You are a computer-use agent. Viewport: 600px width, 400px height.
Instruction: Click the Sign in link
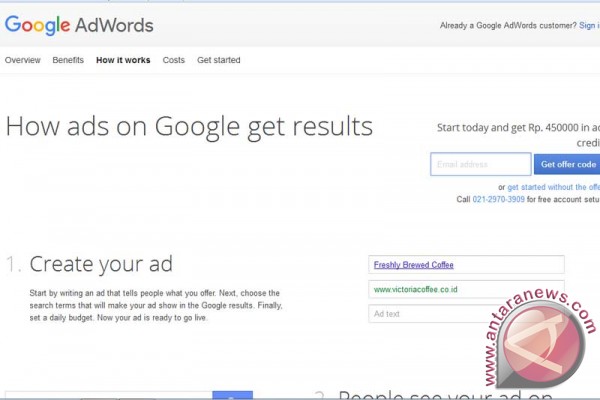589,25
